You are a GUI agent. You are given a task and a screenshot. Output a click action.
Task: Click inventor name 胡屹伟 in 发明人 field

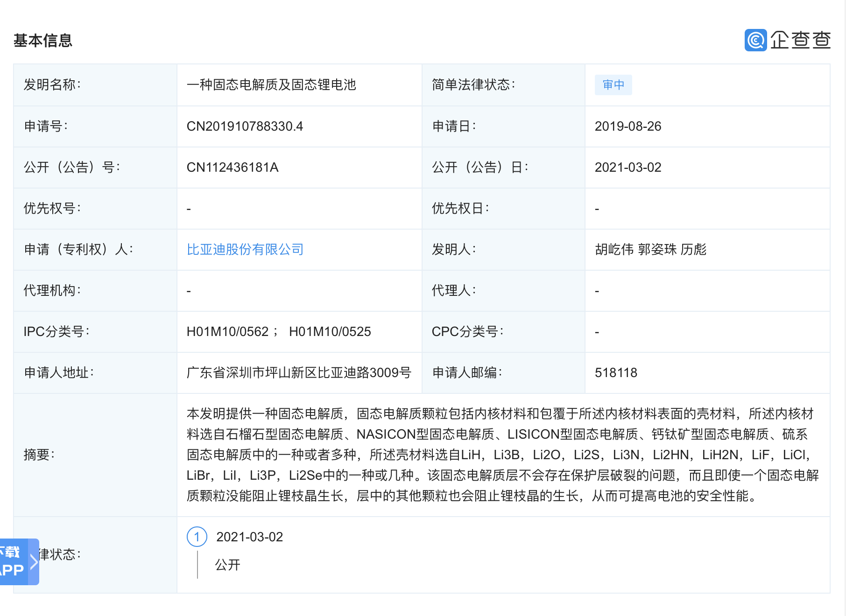pyautogui.click(x=614, y=250)
